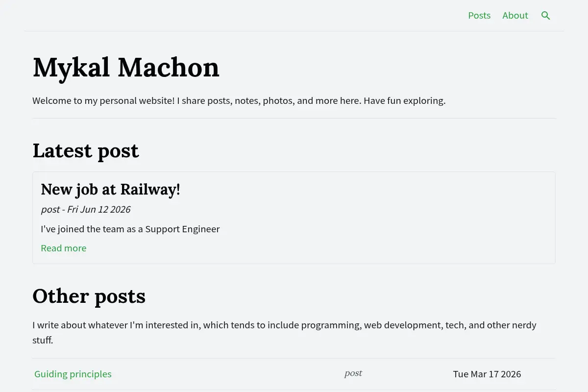Open the Guiding principles post link
This screenshot has width=588, height=392.
73,374
